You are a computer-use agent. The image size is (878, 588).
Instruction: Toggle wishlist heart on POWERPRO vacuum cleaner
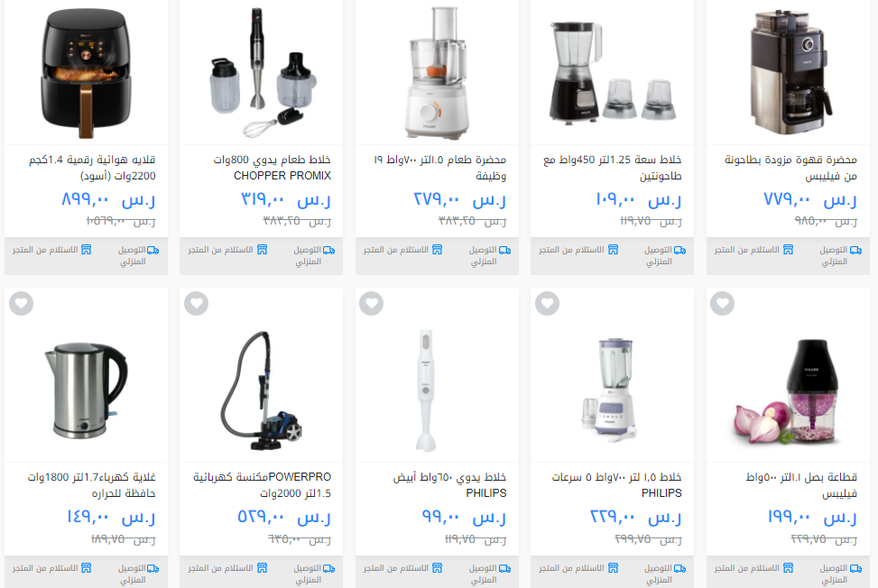click(x=197, y=304)
